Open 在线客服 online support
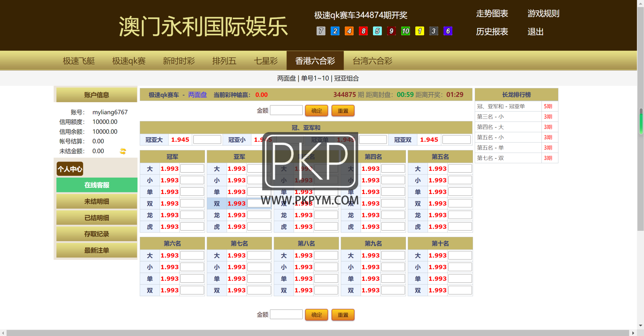This screenshot has height=336, width=644. pos(97,185)
